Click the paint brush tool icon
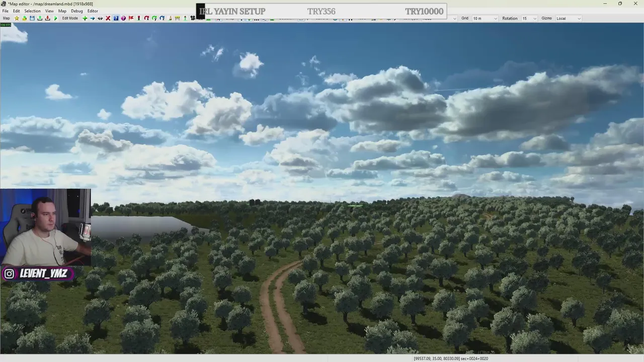 [170, 18]
